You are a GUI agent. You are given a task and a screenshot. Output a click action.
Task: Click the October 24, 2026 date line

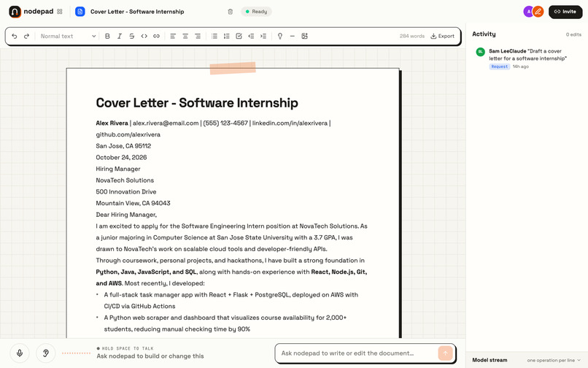point(121,157)
